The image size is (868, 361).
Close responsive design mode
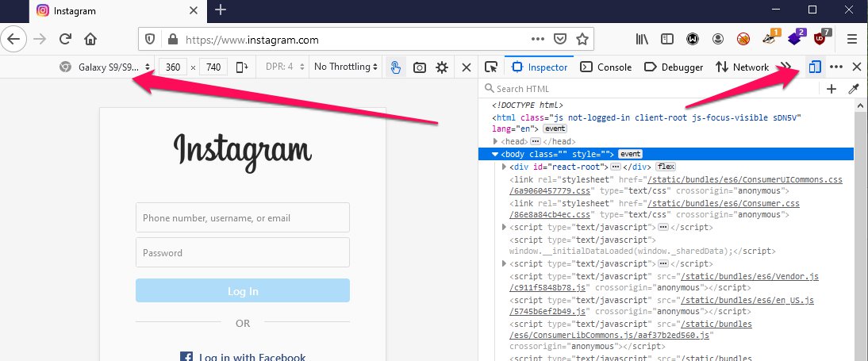click(x=467, y=67)
